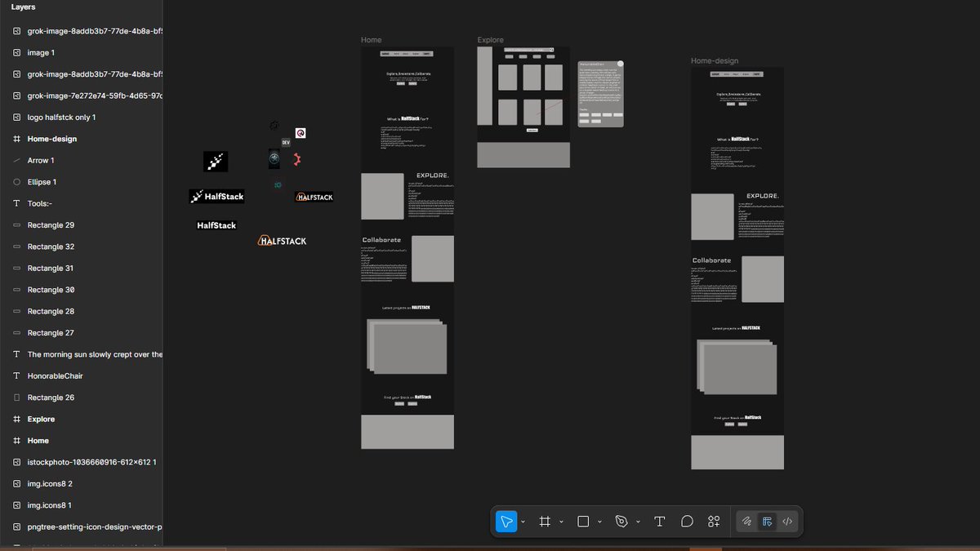Click the image icon of image 1 layer
This screenshot has height=551, width=980.
point(16,52)
